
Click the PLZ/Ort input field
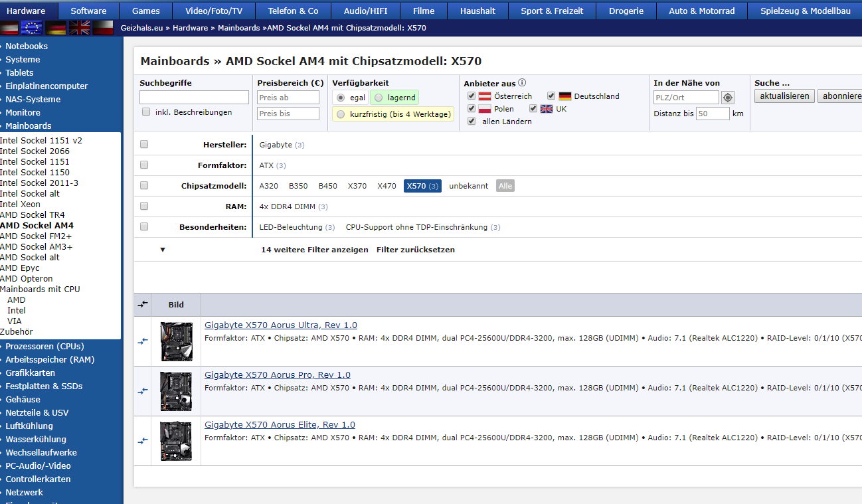[x=686, y=98]
